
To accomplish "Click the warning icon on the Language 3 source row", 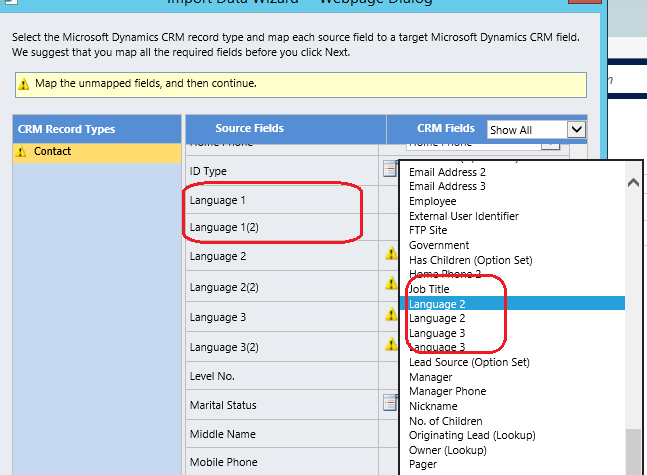I will pos(391,314).
